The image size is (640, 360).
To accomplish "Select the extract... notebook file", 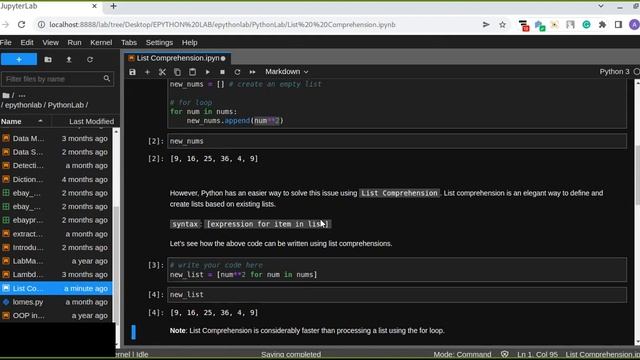I will [x=56, y=234].
